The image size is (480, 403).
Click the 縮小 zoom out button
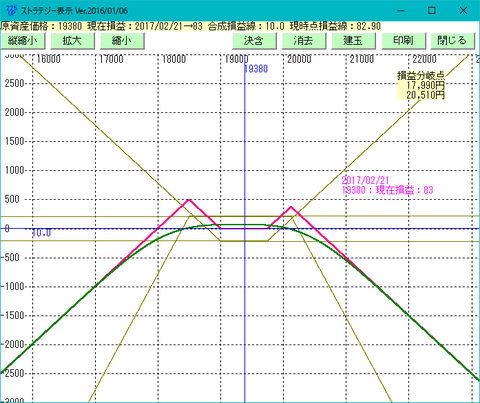[x=122, y=41]
